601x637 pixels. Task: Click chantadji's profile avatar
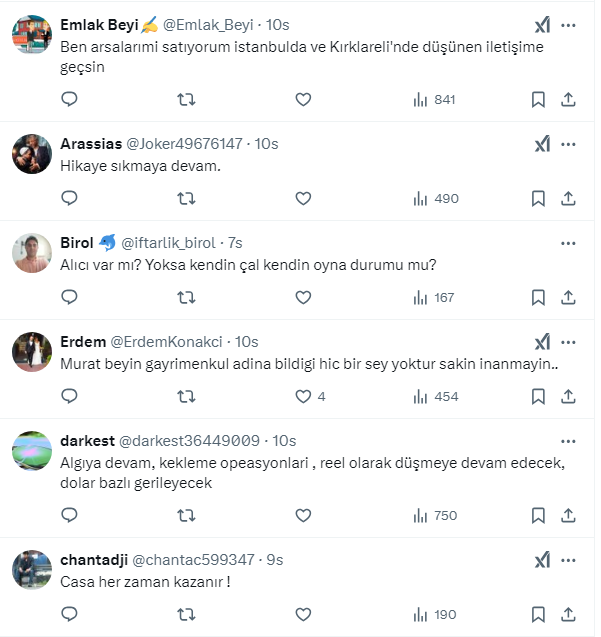tap(32, 570)
